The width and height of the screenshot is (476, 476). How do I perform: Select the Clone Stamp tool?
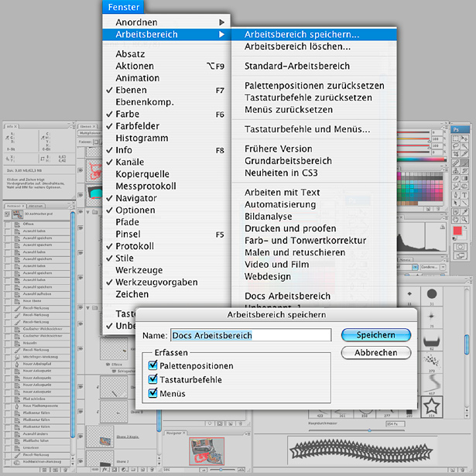pos(456,170)
